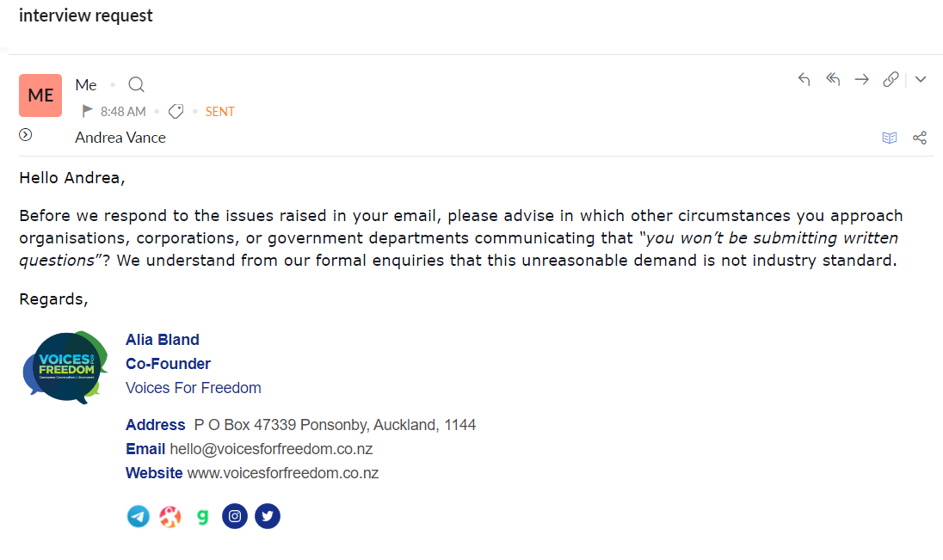Click the share icon
Viewport: 943px width, 560px height.
[x=920, y=138]
